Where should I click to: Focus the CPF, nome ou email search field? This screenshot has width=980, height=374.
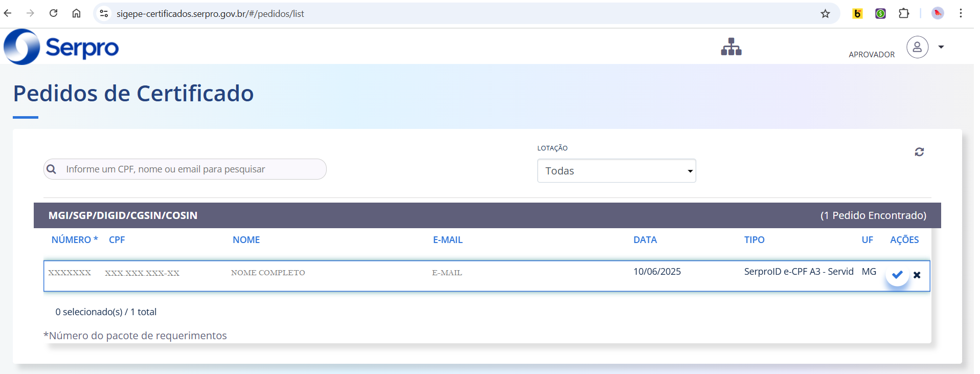point(185,169)
